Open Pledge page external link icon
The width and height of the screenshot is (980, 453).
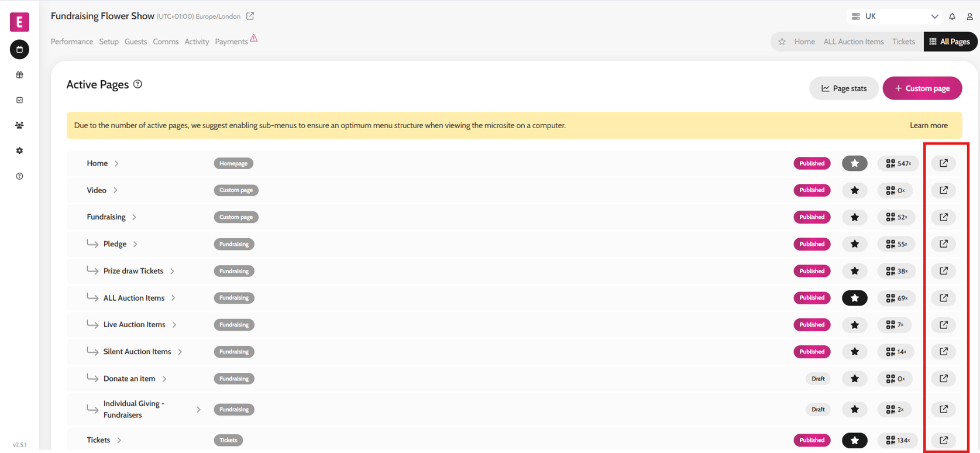click(944, 244)
